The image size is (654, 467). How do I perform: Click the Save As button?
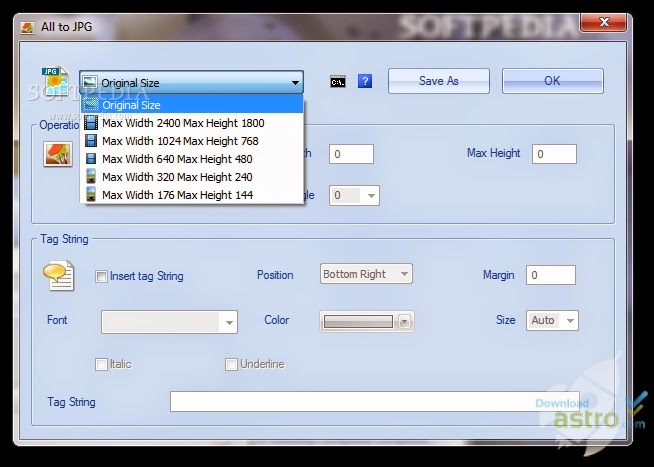(x=439, y=81)
